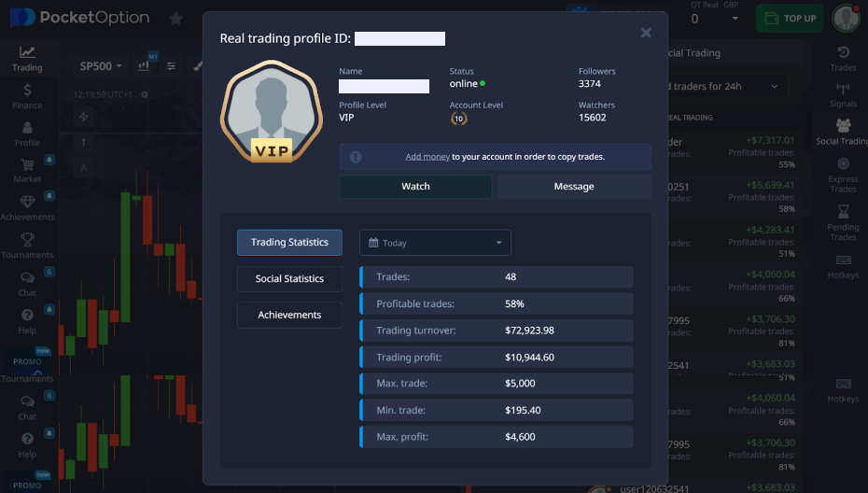
Task: Select trader with +$4,283.41 profit
Action: [x=734, y=242]
